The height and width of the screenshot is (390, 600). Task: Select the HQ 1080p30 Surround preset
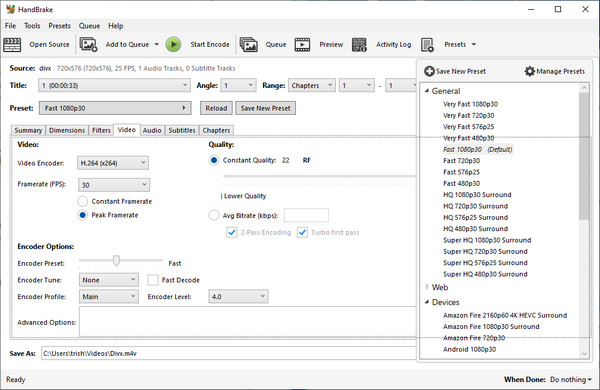(477, 195)
